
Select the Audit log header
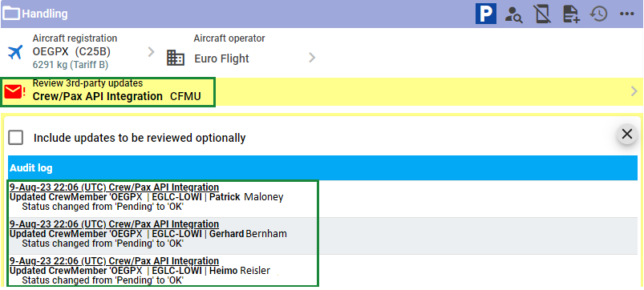322,168
